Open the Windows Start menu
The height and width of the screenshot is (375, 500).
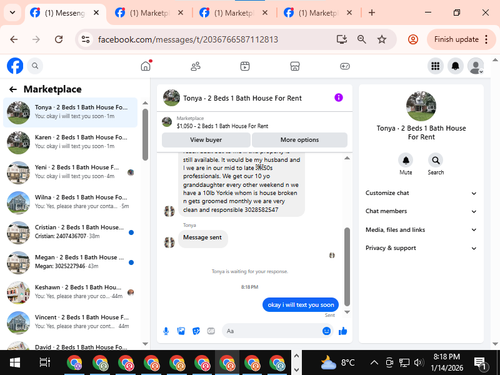point(15,363)
